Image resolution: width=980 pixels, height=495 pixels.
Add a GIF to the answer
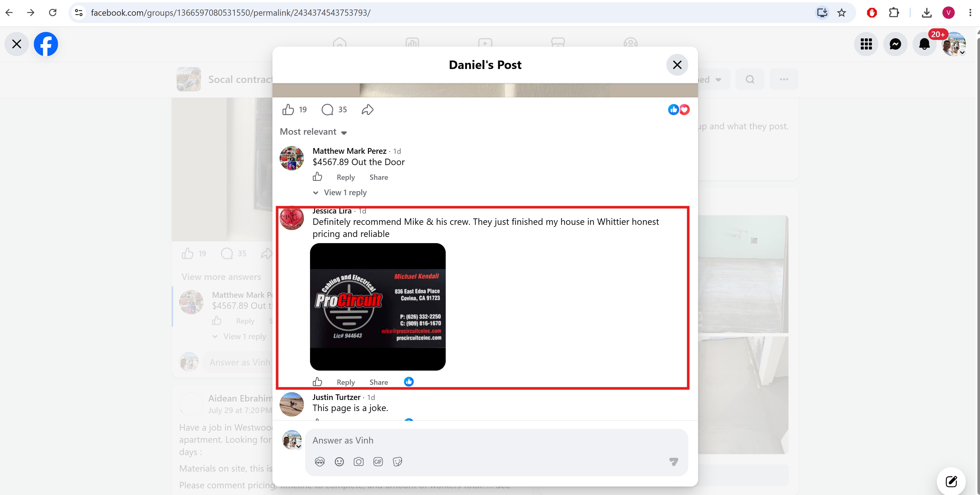click(x=378, y=462)
